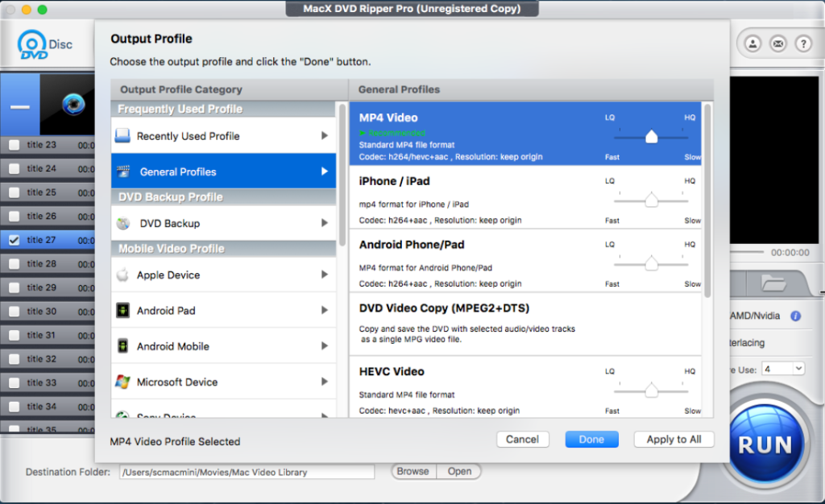The image size is (825, 504).
Task: Click the title thumbnail preview image
Action: [x=68, y=104]
